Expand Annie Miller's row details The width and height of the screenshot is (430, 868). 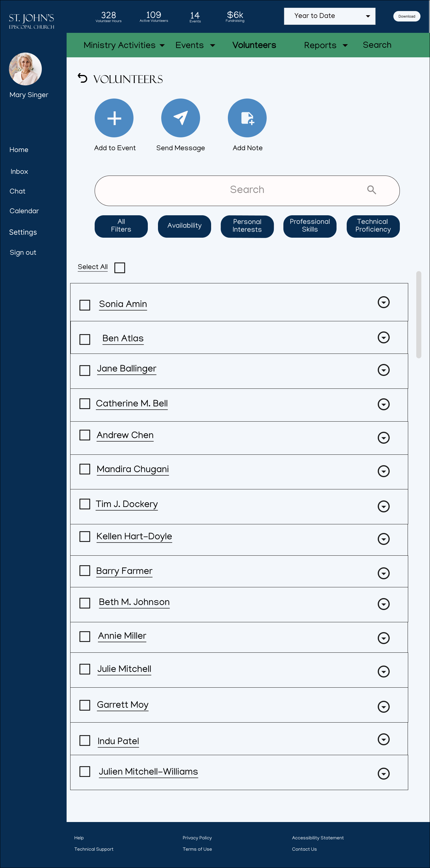click(x=383, y=638)
